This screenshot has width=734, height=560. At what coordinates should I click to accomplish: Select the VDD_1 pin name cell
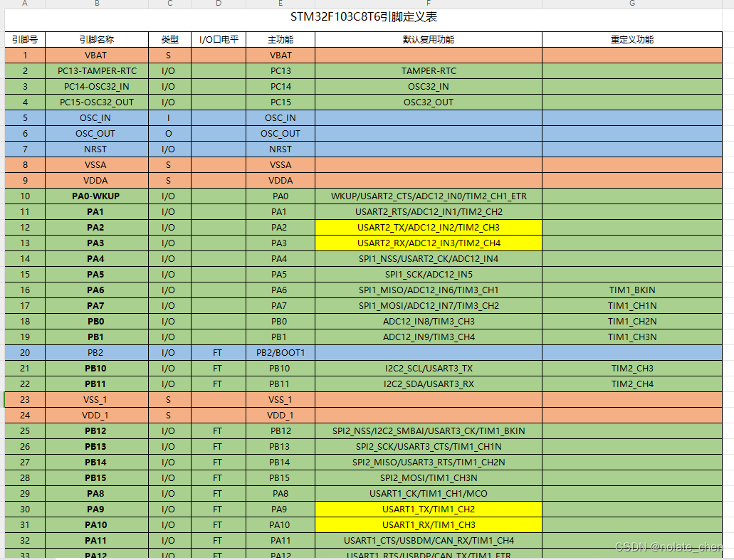click(x=97, y=416)
